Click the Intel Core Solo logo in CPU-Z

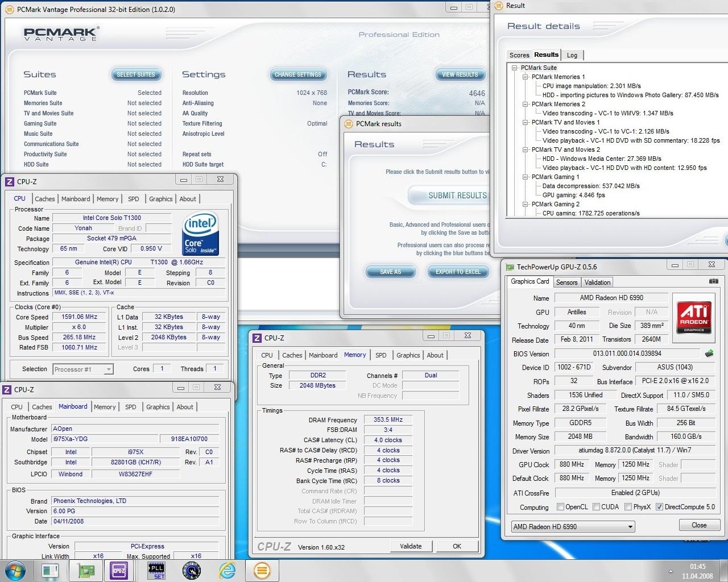(200, 234)
